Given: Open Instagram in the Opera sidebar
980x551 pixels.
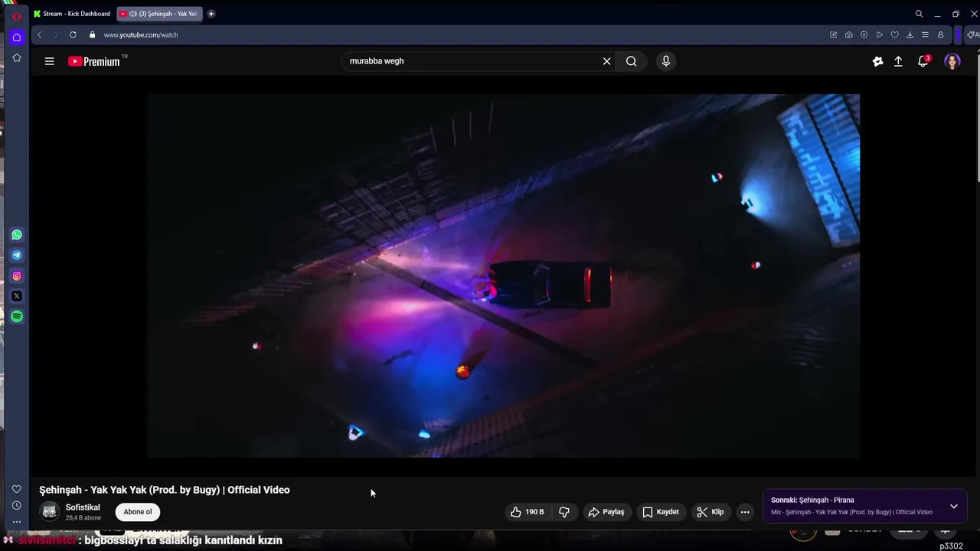Looking at the screenshot, I should tap(17, 275).
